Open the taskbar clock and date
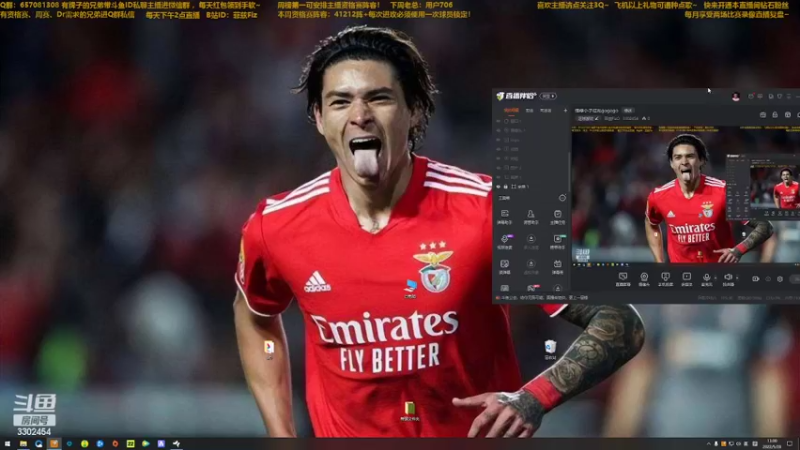Image resolution: width=800 pixels, height=450 pixels. coord(771,443)
